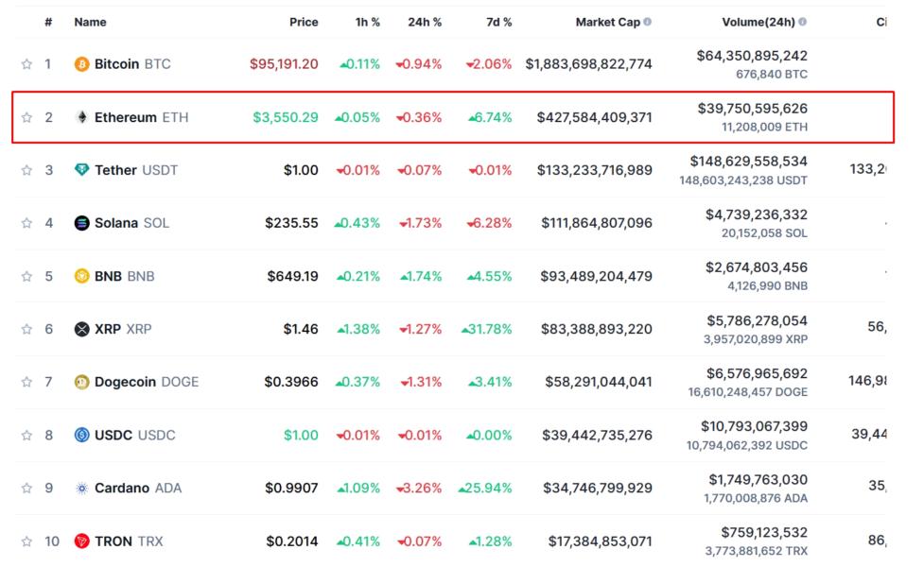Click the Solana logo icon
Image resolution: width=924 pixels, height=567 pixels.
pyautogui.click(x=81, y=223)
